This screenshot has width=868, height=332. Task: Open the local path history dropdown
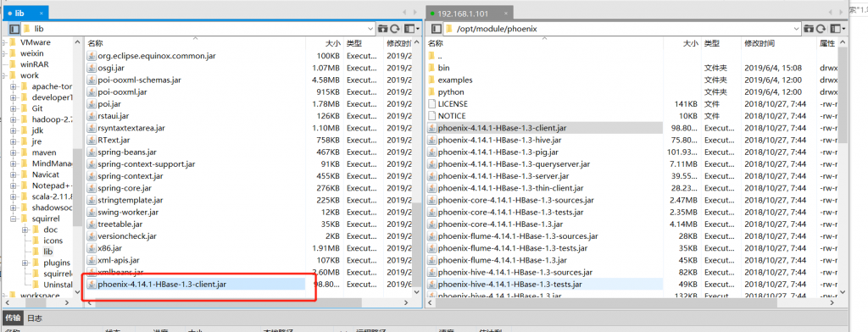[370, 29]
